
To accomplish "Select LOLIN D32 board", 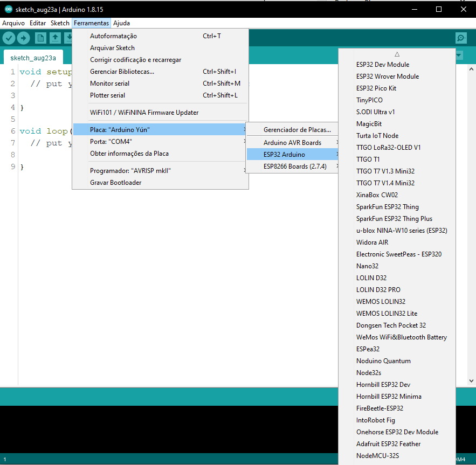I will coord(397,277).
